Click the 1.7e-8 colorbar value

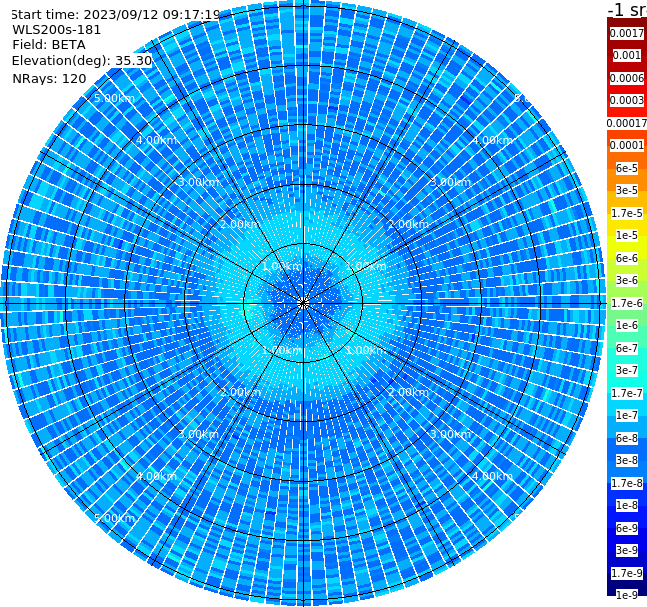(627, 483)
